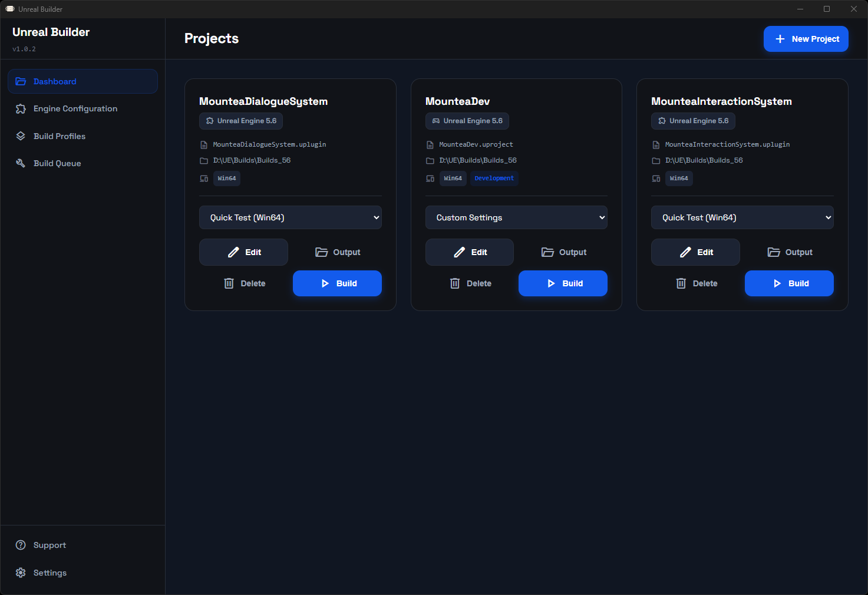Viewport: 868px width, 595px height.
Task: Click play icon in MounteaDialogueSystem Build button
Action: point(325,283)
